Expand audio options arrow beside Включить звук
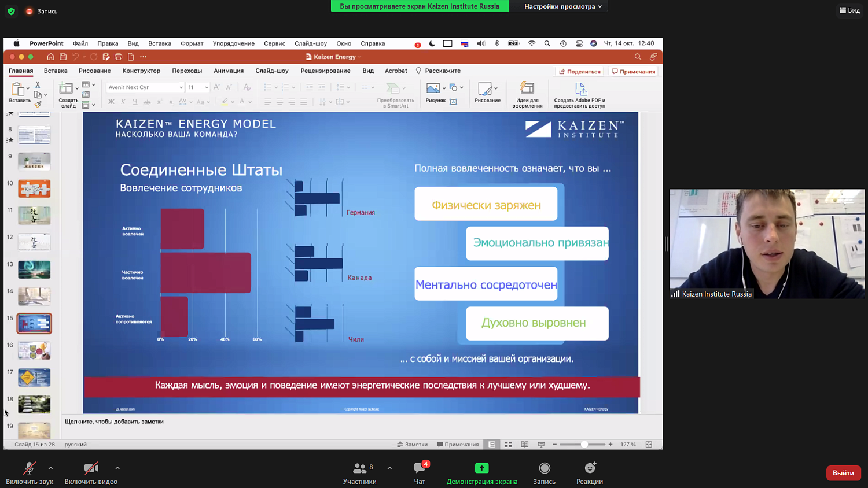868x488 pixels. pyautogui.click(x=50, y=468)
